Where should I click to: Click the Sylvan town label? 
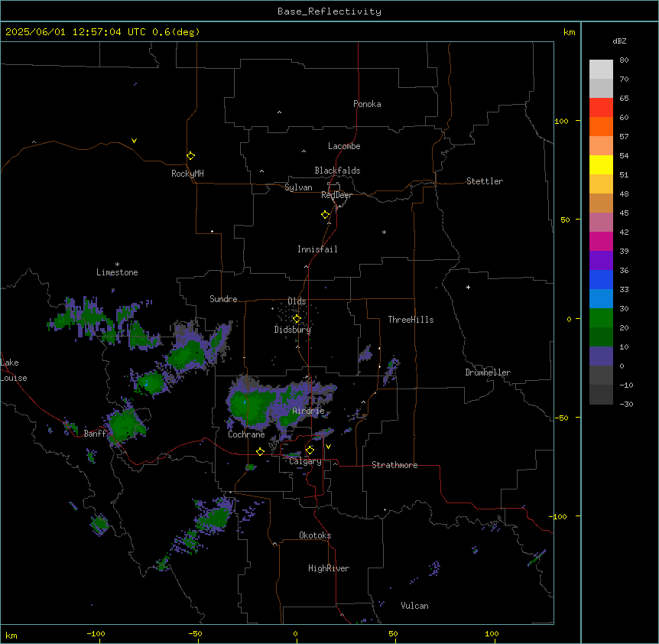[298, 187]
